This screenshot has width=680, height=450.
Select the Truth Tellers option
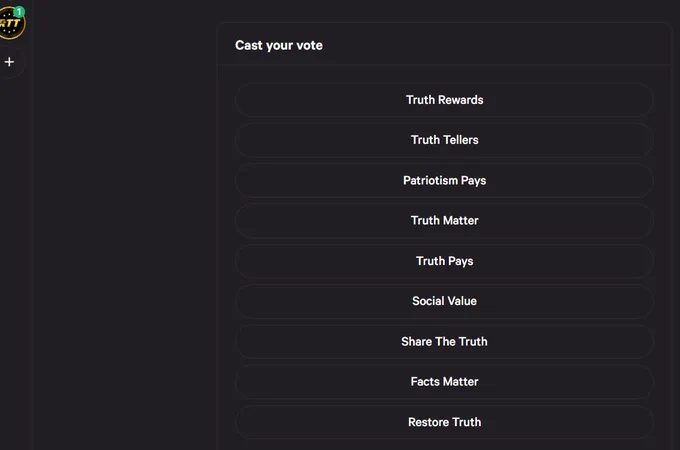[x=444, y=140]
